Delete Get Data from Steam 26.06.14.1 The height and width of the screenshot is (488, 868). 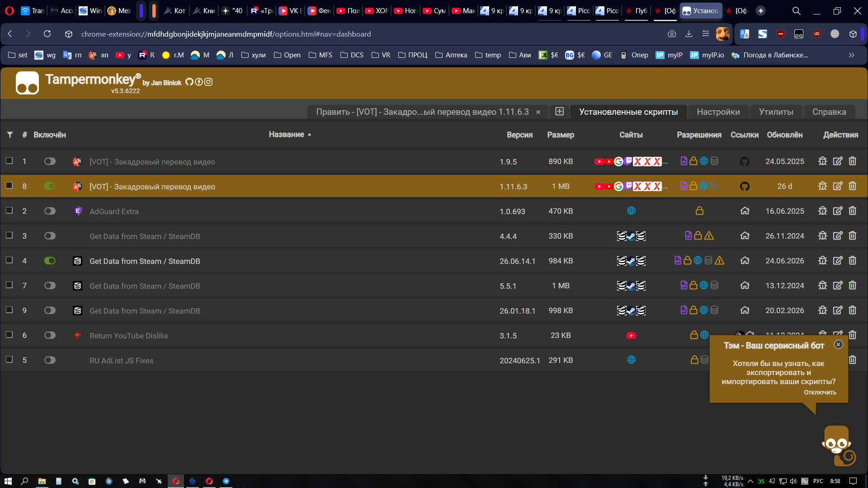tap(853, 260)
